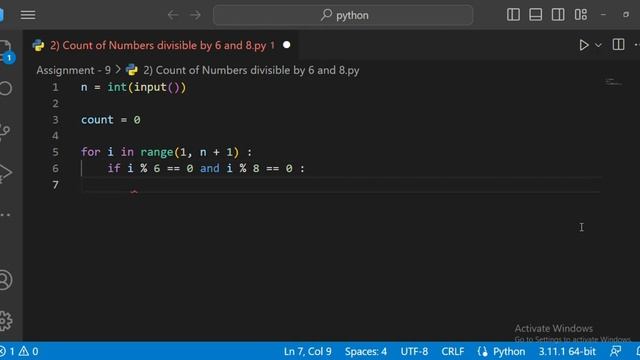
Task: Run Python file with play button
Action: (584, 45)
